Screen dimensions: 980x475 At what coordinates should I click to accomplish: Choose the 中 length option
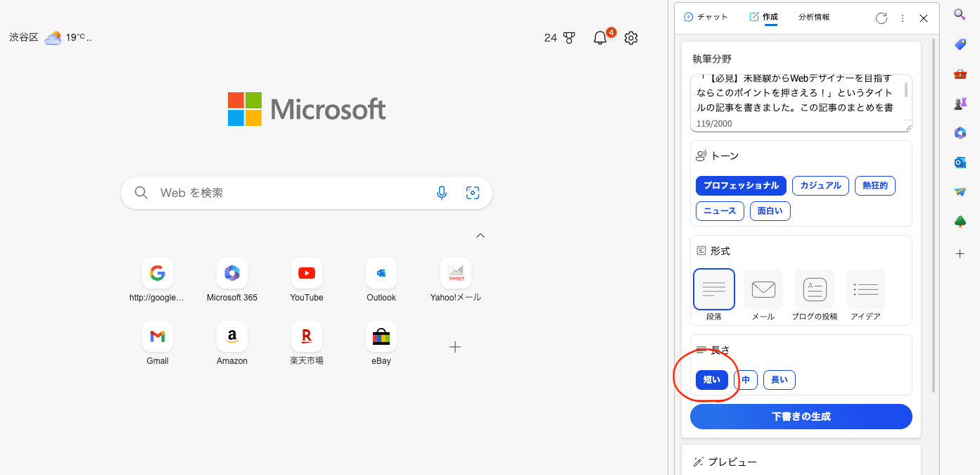(746, 380)
